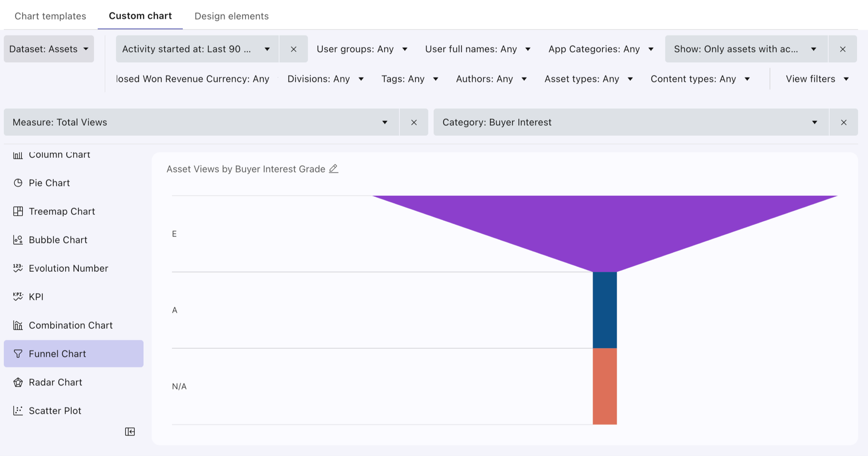The height and width of the screenshot is (456, 868).
Task: Click the orange N/A funnel bar
Action: (605, 386)
